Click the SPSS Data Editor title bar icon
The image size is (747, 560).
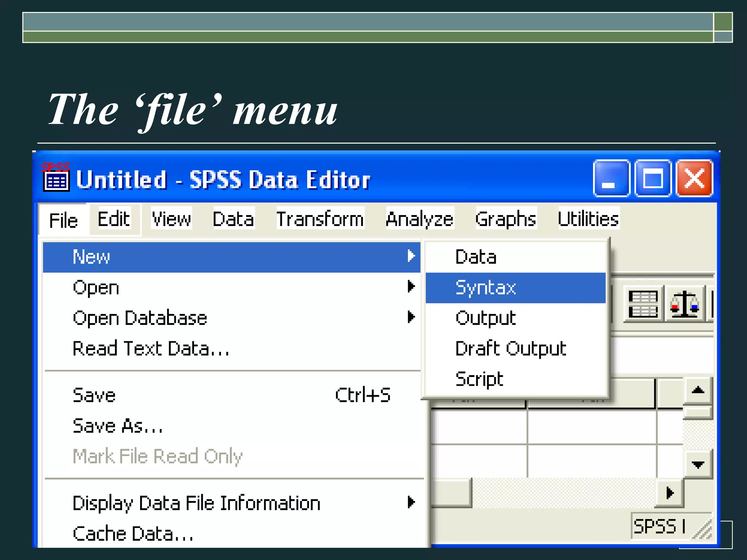pyautogui.click(x=56, y=177)
